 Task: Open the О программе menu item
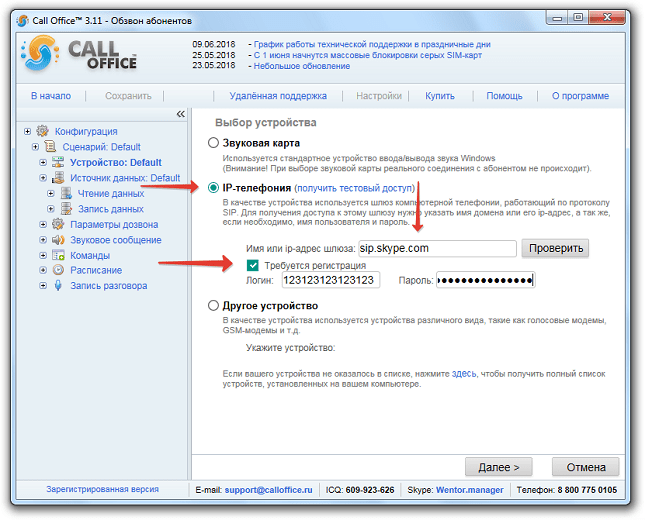pyautogui.click(x=580, y=96)
